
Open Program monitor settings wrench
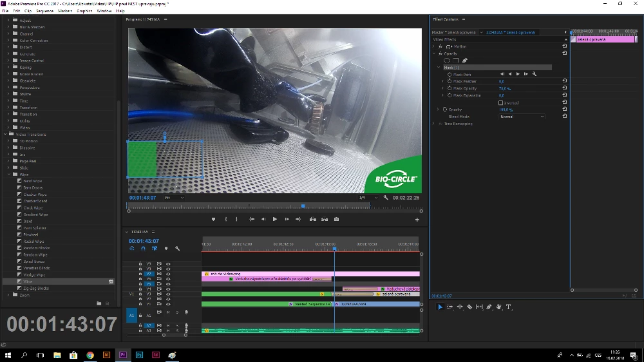click(386, 198)
